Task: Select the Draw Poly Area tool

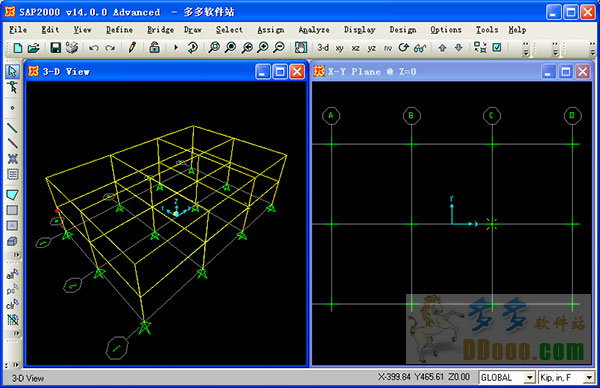Action: [x=12, y=195]
